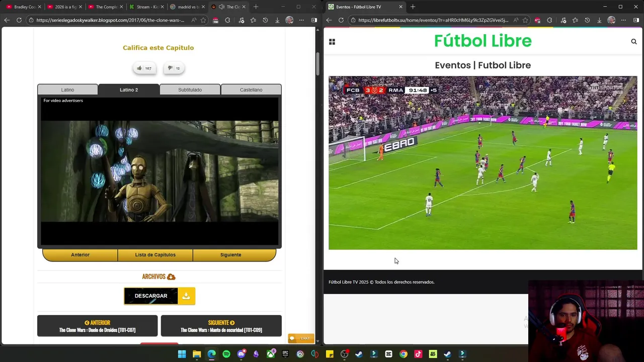The image size is (644, 362).
Task: Open the yellow Sticky Notes taskbar icon
Action: (x=330, y=354)
